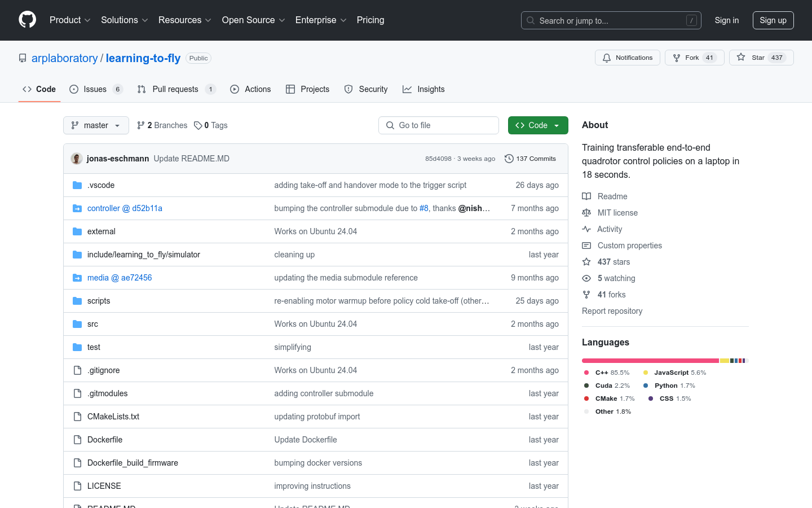Open the learning-to-fly repository link
The height and width of the screenshot is (508, 812).
coord(143,58)
